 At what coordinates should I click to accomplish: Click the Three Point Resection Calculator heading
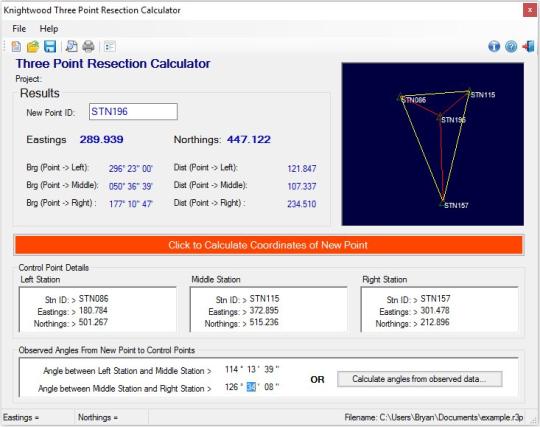(113, 63)
